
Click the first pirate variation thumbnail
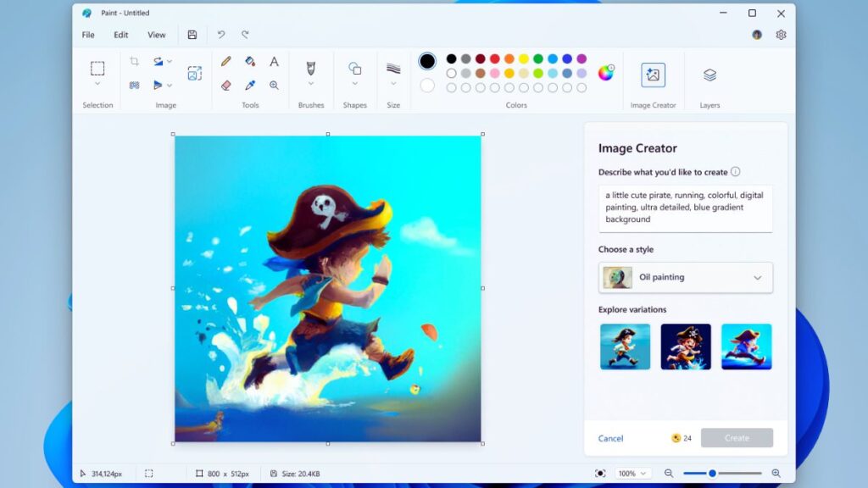pyautogui.click(x=625, y=346)
